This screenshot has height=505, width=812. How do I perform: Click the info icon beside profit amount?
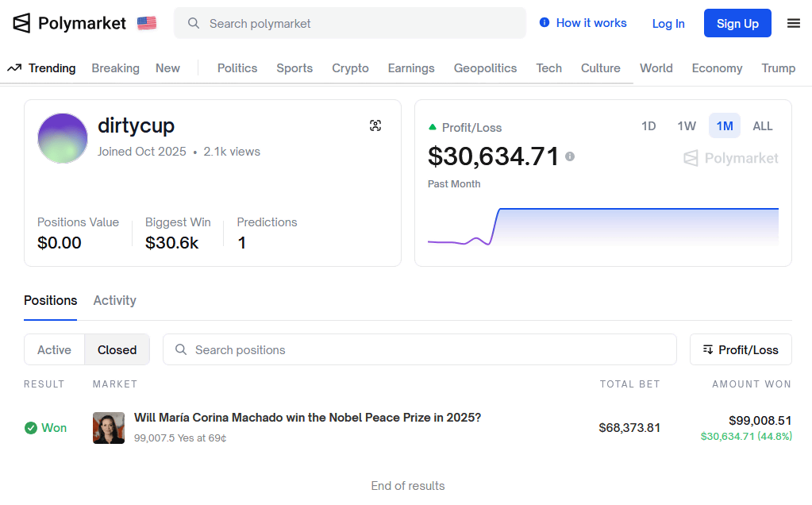pyautogui.click(x=570, y=156)
